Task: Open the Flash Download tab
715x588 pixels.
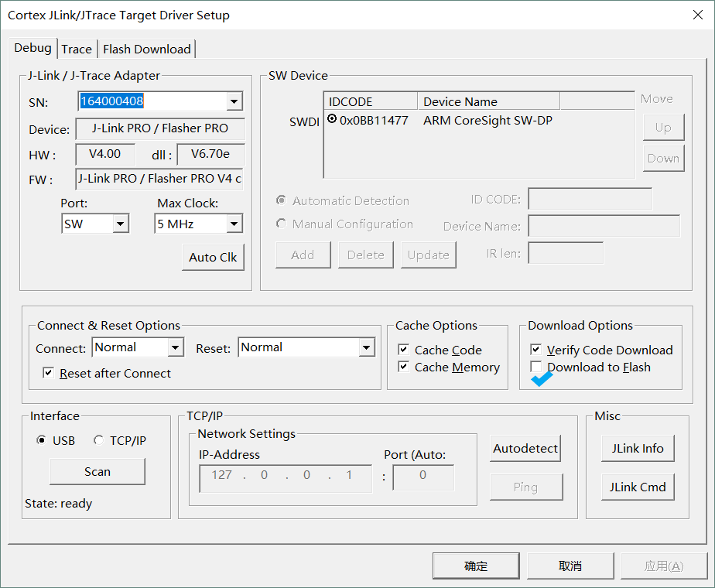Action: click(147, 50)
